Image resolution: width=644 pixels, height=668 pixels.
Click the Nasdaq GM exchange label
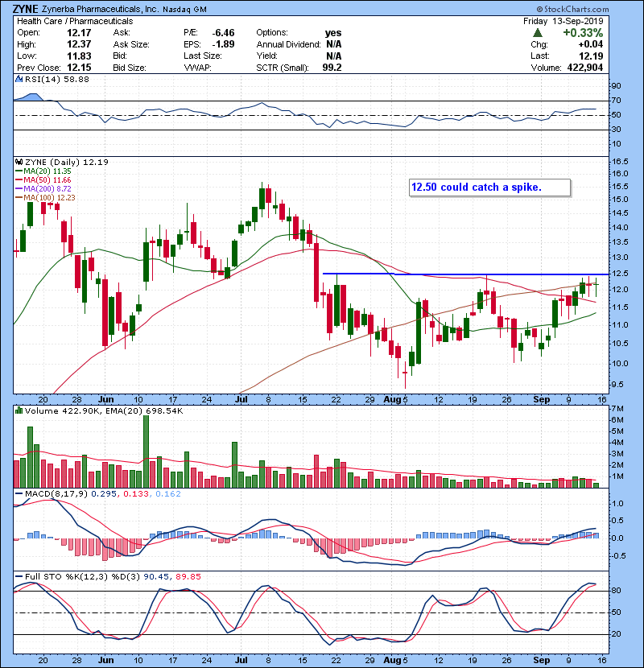tap(184, 10)
